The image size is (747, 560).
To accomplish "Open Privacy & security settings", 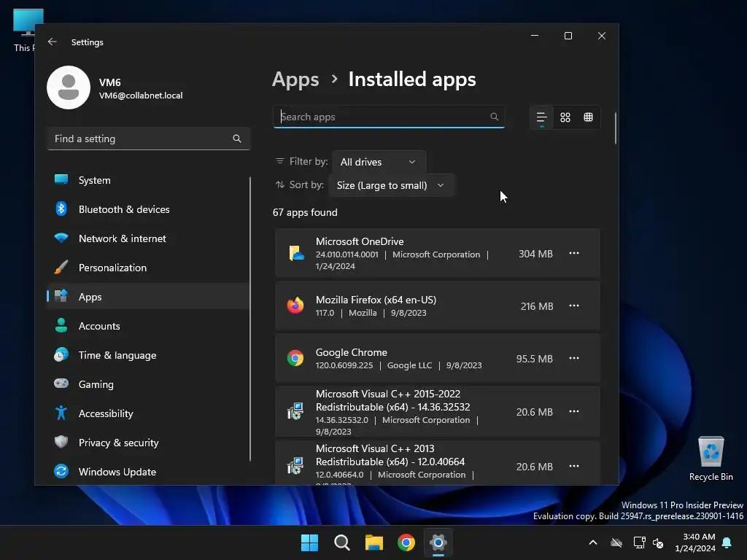I will [x=148, y=443].
